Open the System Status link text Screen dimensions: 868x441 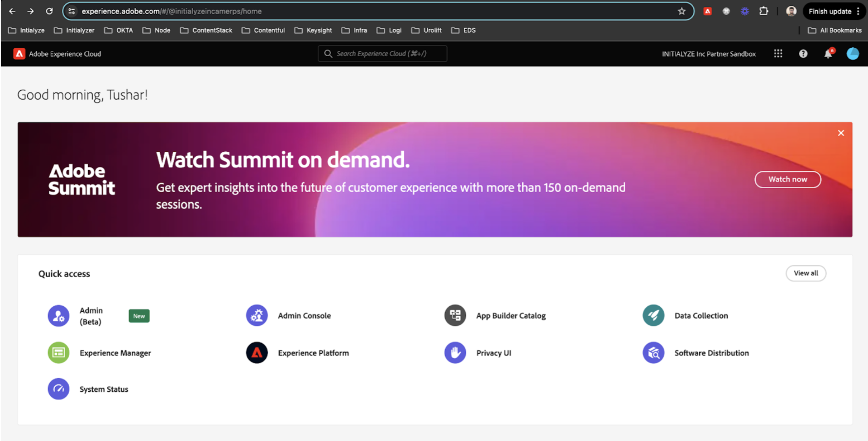click(x=104, y=389)
